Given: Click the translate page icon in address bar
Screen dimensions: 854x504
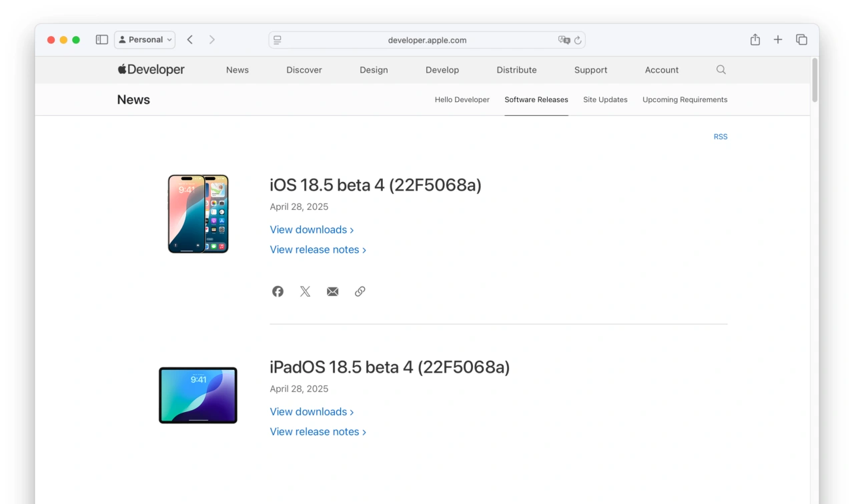Looking at the screenshot, I should pos(564,40).
